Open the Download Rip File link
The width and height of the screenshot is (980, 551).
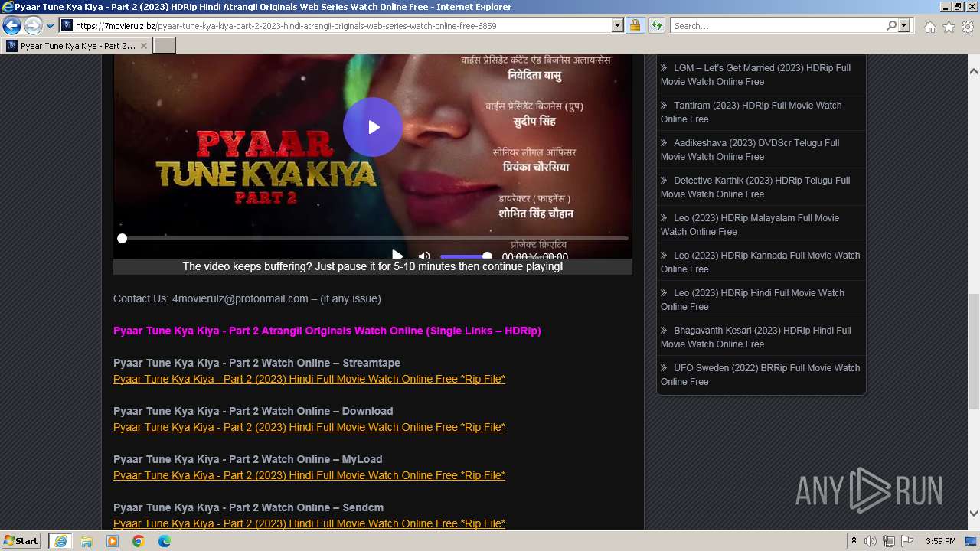[x=309, y=427]
